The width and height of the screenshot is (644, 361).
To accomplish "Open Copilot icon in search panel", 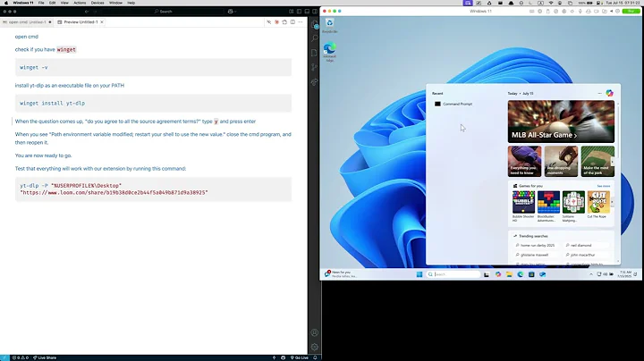I will [609, 93].
